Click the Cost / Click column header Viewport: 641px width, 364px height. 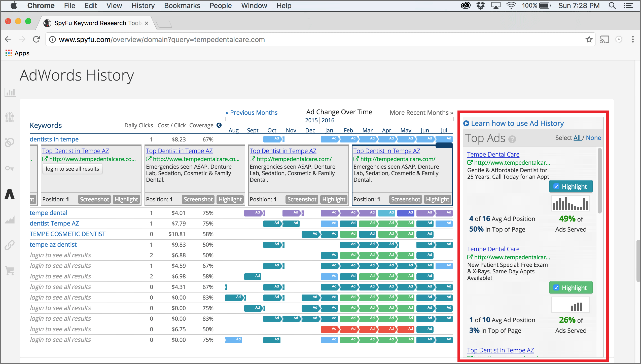coord(171,125)
